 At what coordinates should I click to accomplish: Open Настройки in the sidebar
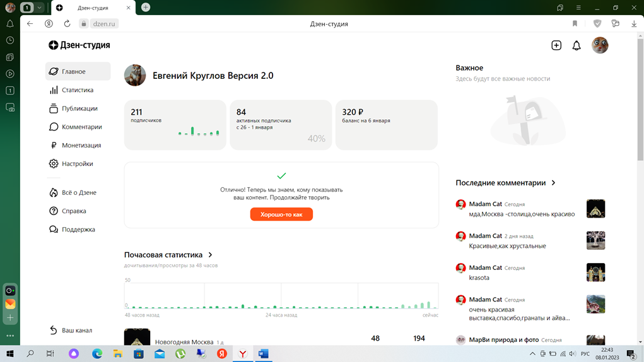click(71, 164)
